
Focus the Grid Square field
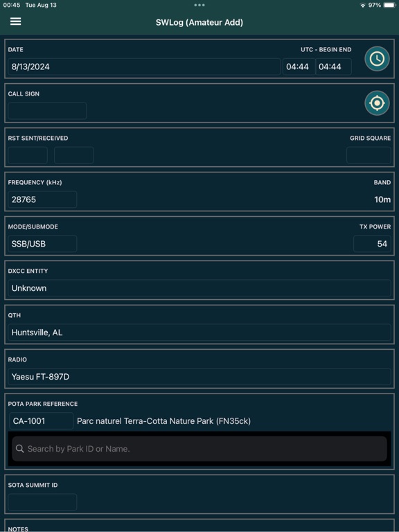369,155
